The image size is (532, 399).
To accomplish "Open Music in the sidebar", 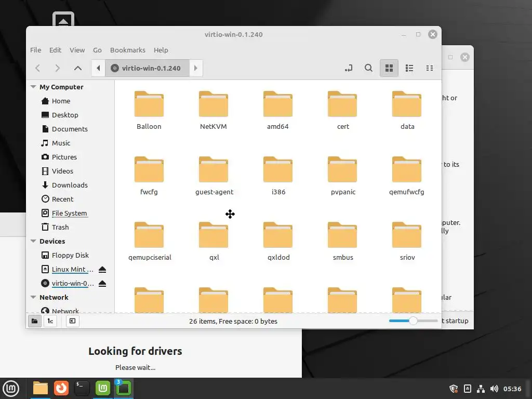I will pos(61,143).
